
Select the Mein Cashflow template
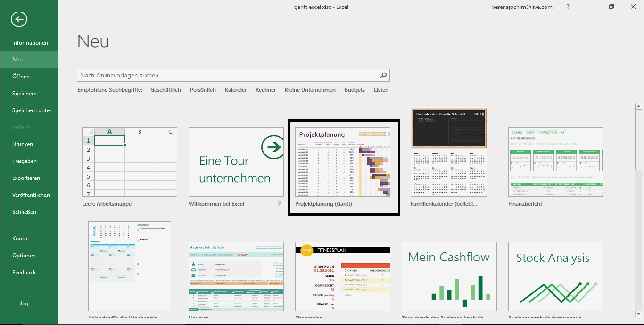click(449, 276)
